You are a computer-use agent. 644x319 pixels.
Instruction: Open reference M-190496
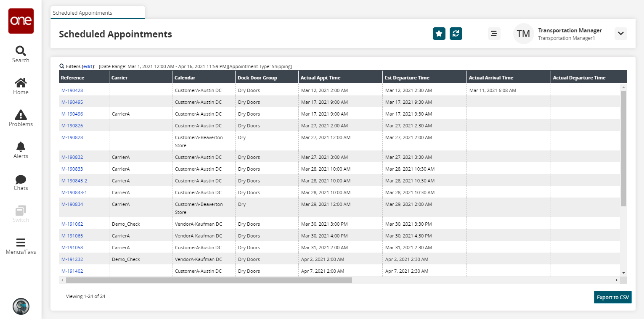pos(72,114)
